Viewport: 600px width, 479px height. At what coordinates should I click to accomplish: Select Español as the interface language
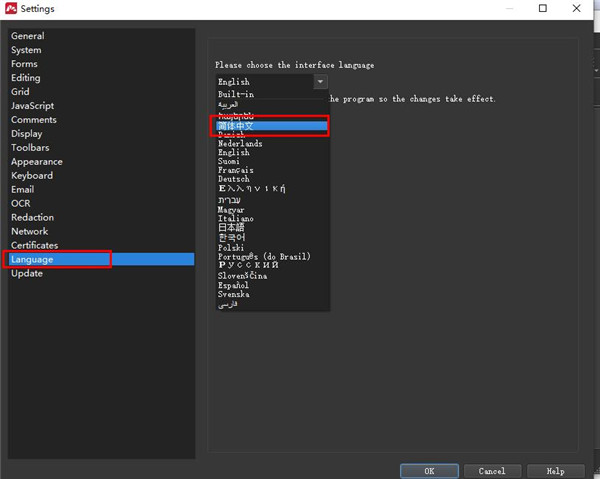235,285
